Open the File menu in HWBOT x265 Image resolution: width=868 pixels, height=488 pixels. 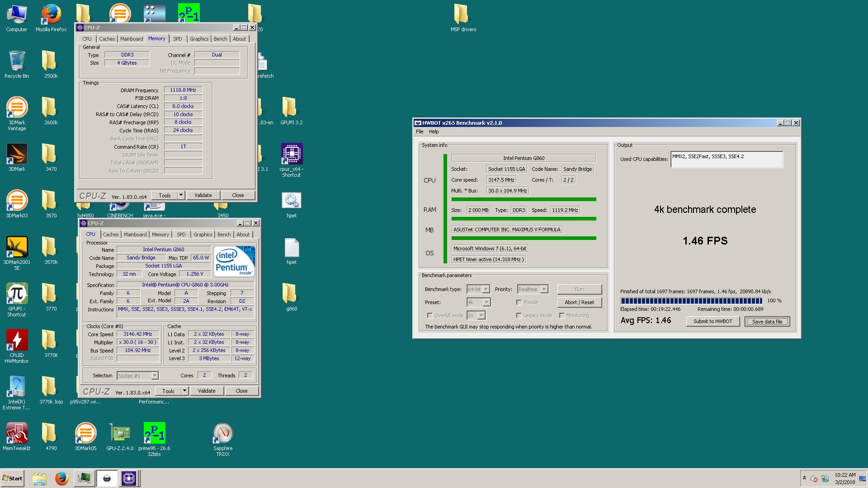coord(420,131)
